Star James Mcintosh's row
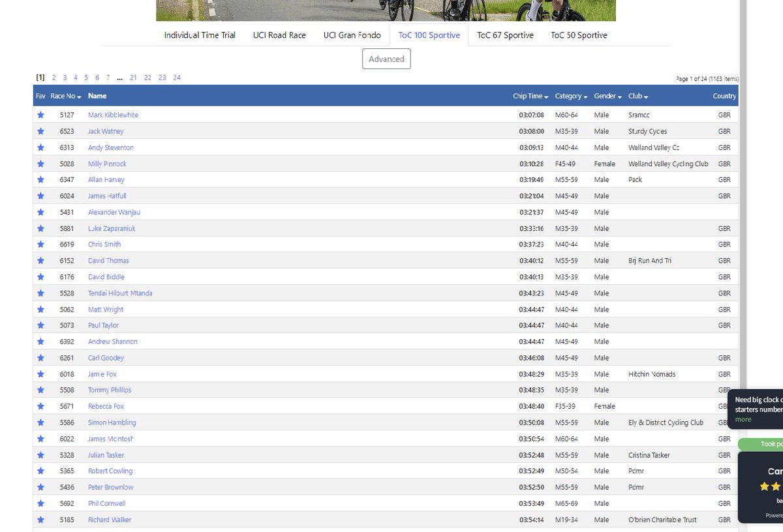Screen dimensions: 783x532 point(40,438)
